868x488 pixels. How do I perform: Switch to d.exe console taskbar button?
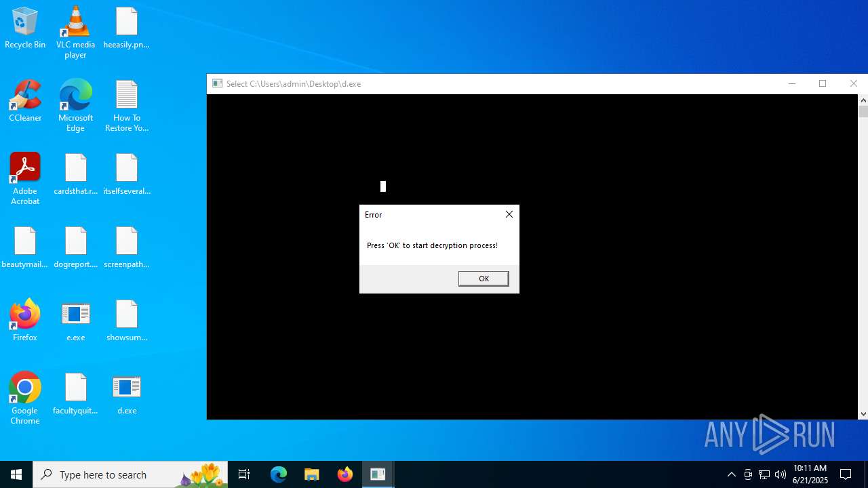[378, 474]
